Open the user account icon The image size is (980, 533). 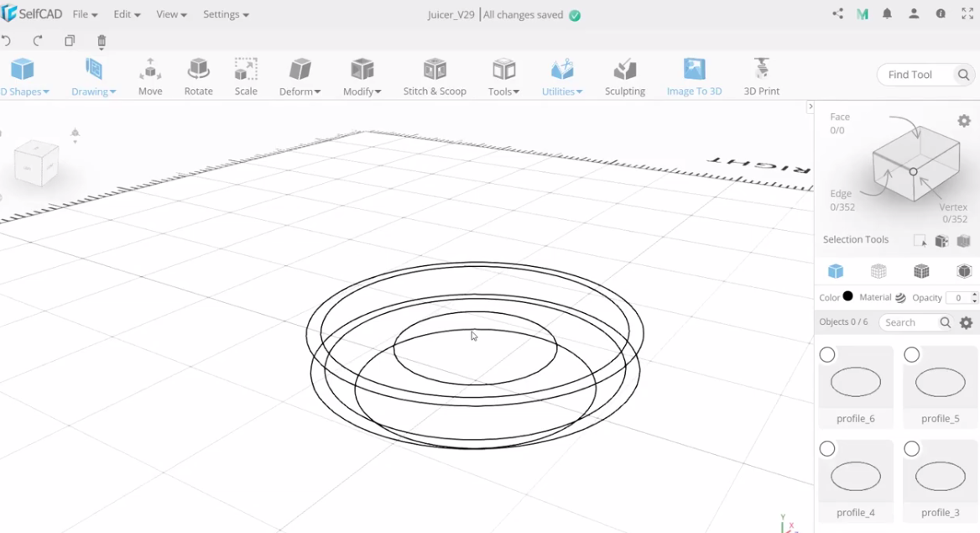point(914,13)
